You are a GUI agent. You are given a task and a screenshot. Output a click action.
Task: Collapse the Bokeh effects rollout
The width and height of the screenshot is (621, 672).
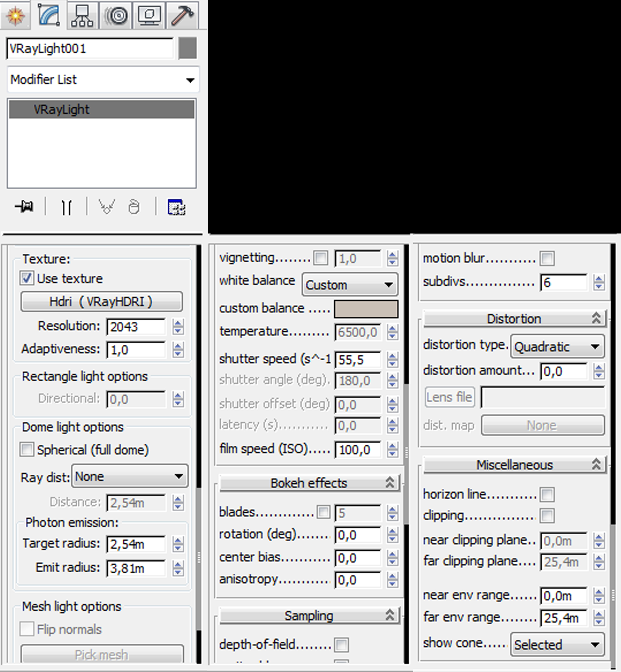[309, 483]
